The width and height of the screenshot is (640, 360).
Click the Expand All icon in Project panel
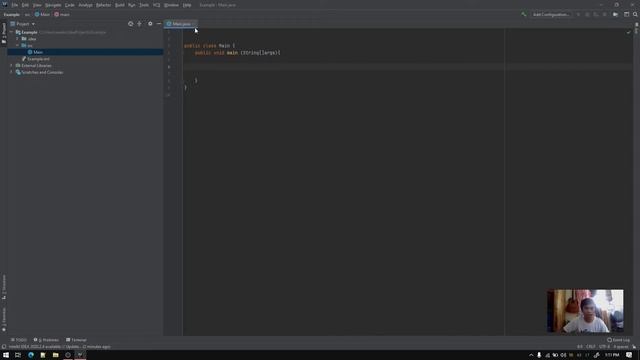click(x=140, y=24)
